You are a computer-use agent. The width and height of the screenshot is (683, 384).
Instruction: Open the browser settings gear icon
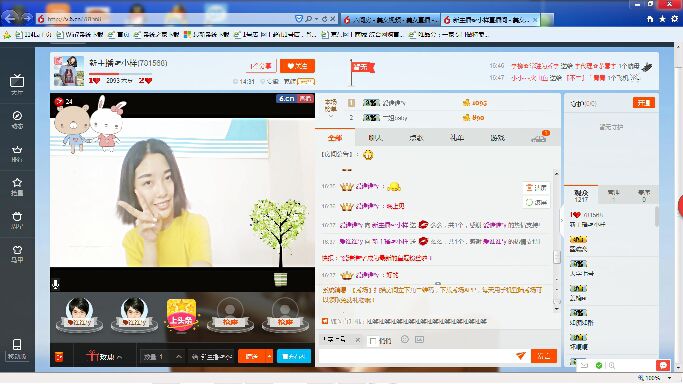(x=674, y=19)
